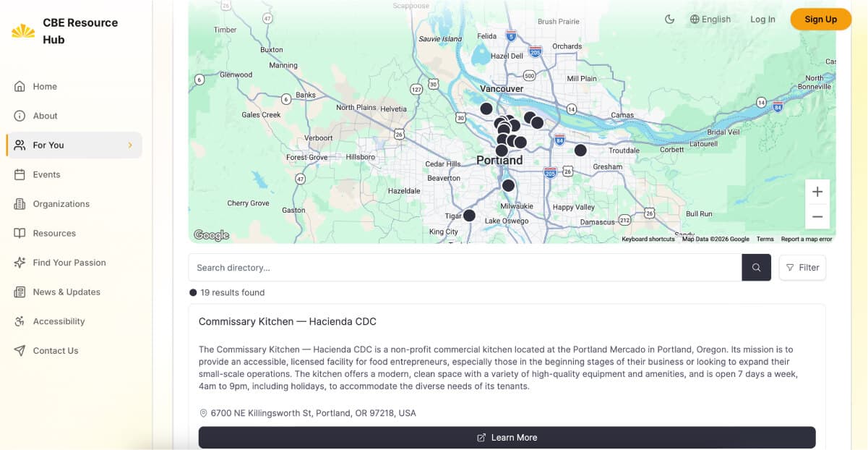The image size is (868, 450).
Task: Click the Contact Us paper plane icon
Action: (20, 351)
